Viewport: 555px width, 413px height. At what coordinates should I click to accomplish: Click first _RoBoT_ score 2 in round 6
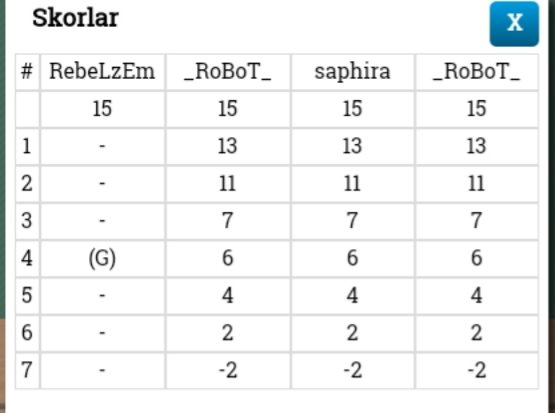228,333
